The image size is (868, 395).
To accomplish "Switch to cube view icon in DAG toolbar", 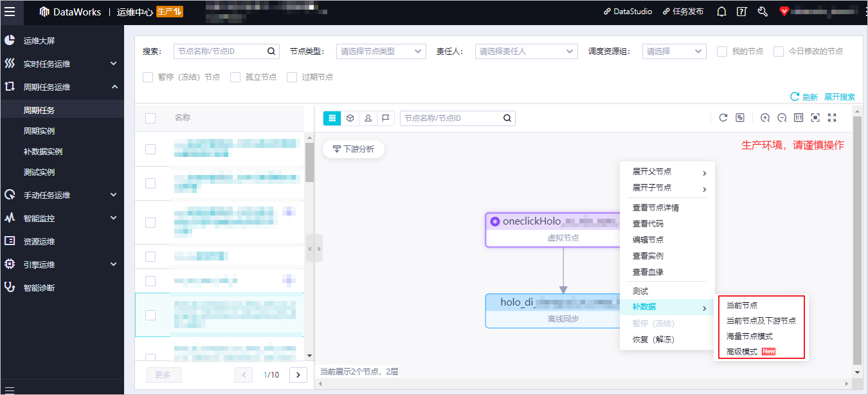I will click(350, 118).
